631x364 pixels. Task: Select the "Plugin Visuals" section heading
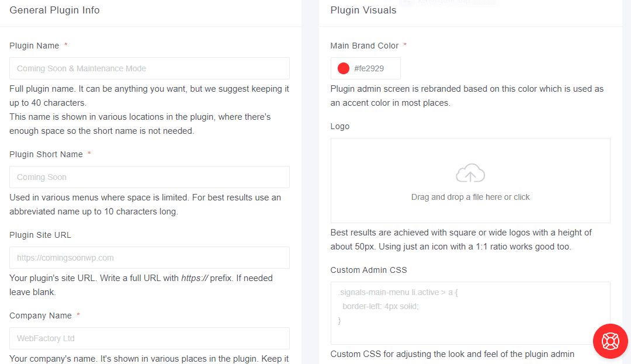pos(363,10)
